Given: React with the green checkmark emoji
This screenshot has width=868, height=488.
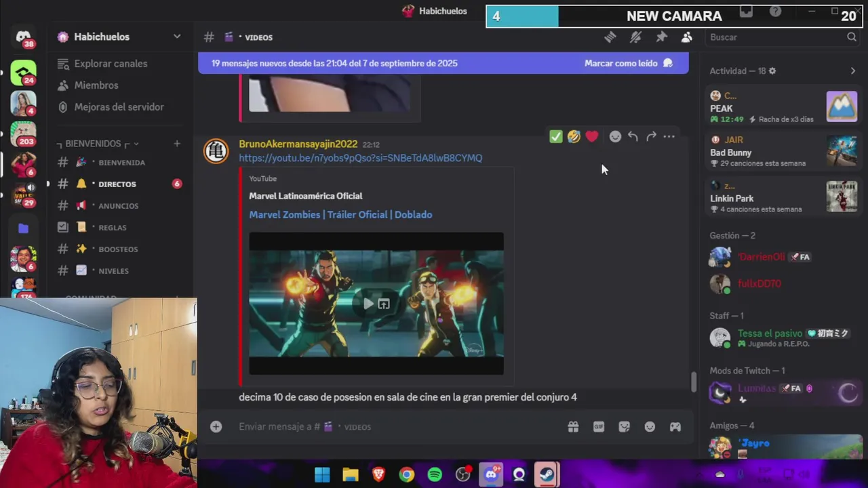Looking at the screenshot, I should point(556,137).
